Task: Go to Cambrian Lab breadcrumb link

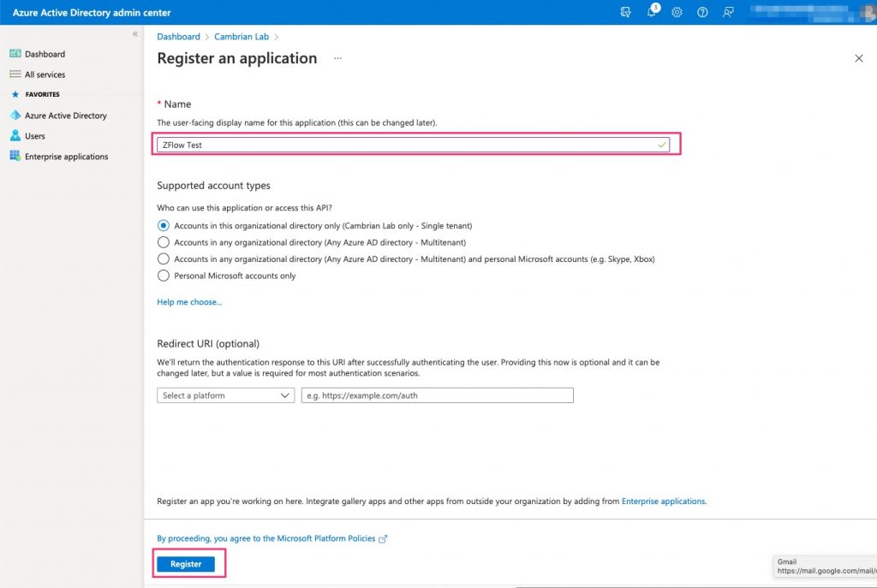Action: (242, 36)
